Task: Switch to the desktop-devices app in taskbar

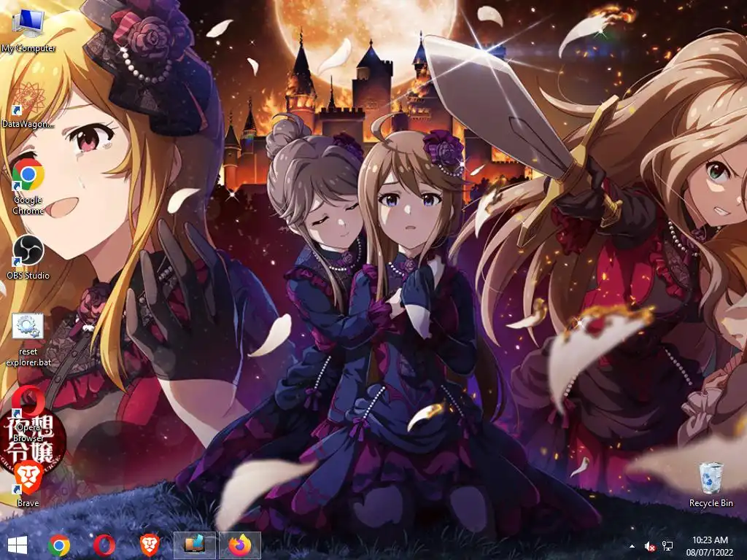Action: 194,545
